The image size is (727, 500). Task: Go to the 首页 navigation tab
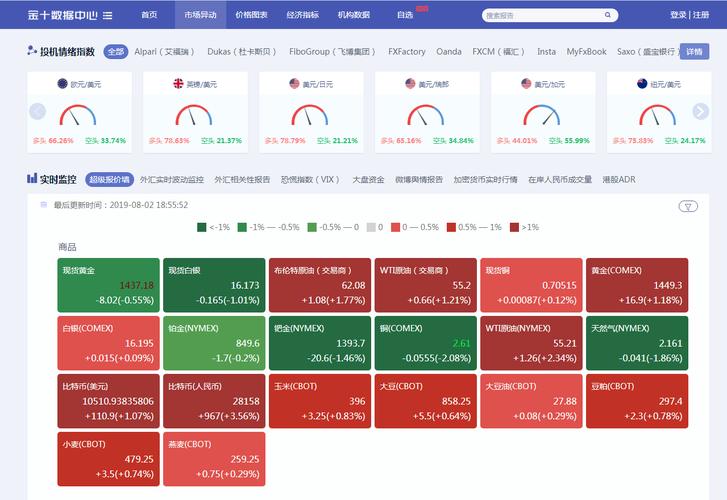tap(149, 15)
